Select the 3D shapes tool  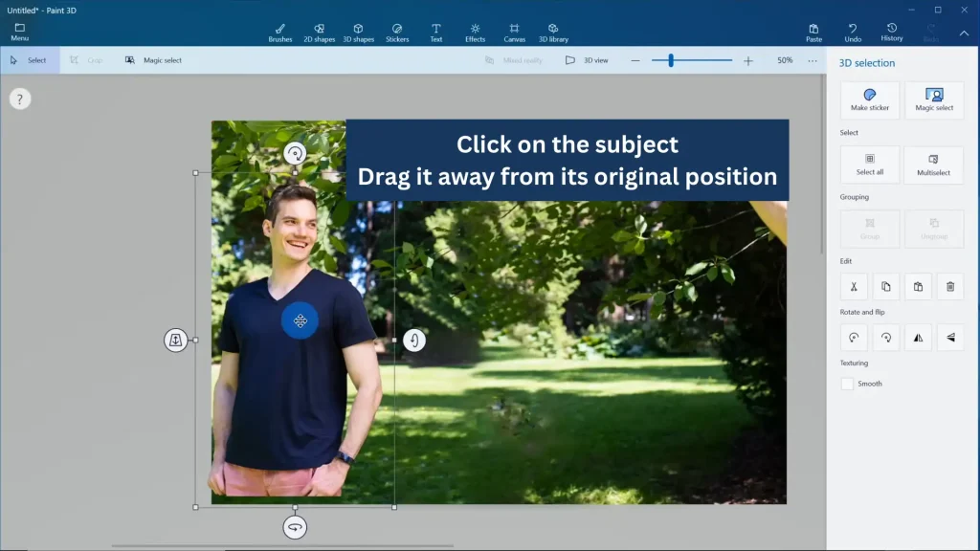358,33
